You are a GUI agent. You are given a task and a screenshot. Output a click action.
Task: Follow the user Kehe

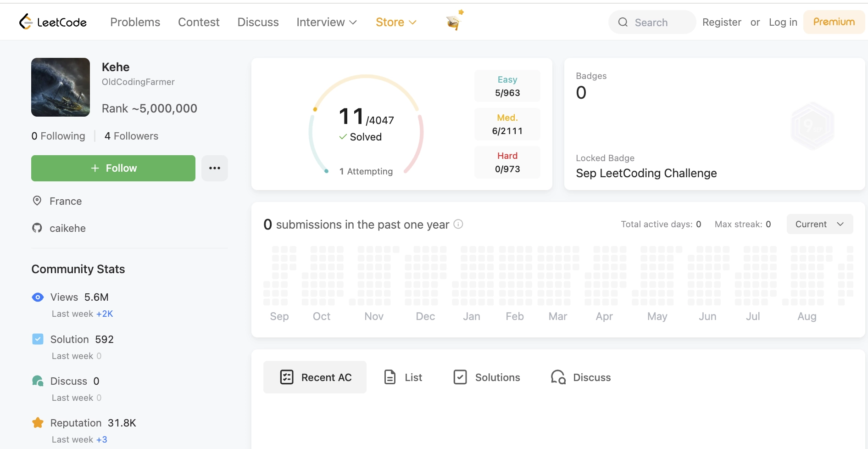pos(113,168)
